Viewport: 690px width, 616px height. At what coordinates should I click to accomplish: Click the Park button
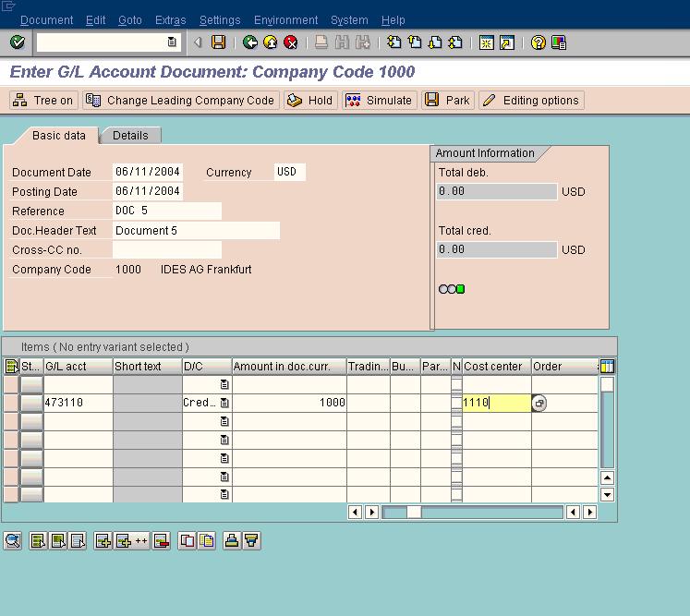tap(448, 101)
